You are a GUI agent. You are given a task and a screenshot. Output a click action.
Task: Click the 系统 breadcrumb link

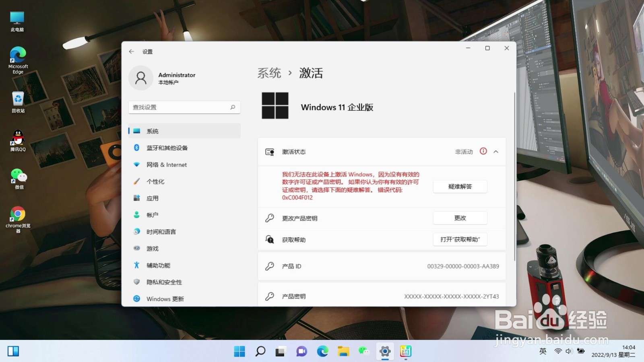(x=269, y=73)
